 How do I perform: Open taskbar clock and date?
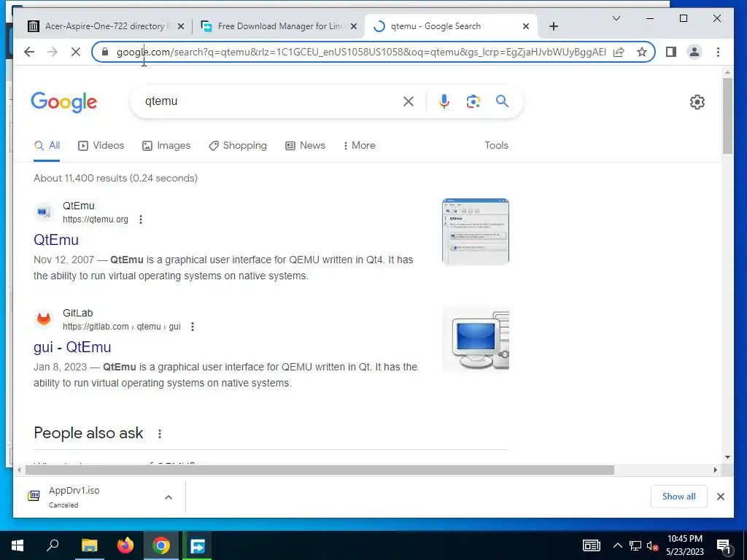684,545
